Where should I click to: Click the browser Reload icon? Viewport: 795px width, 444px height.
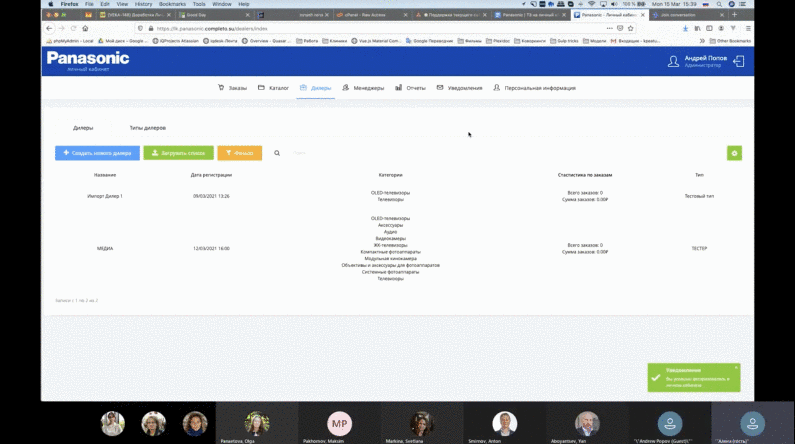click(74, 28)
